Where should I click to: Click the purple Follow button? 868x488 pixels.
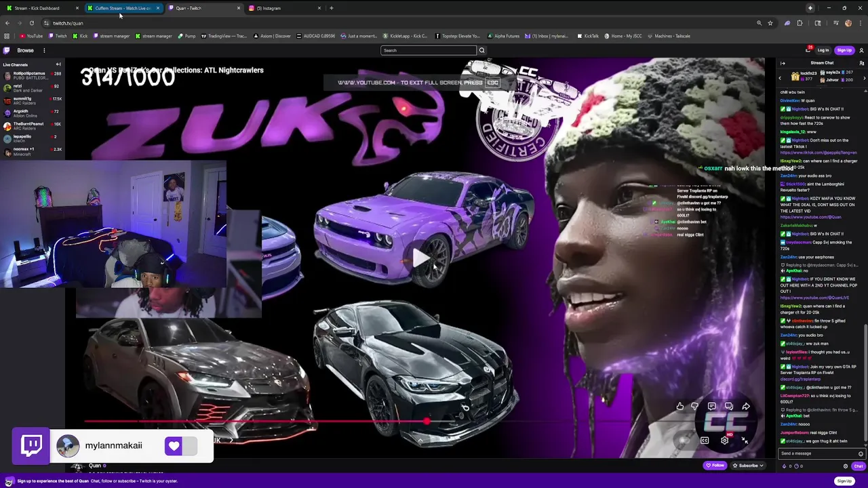715,466
